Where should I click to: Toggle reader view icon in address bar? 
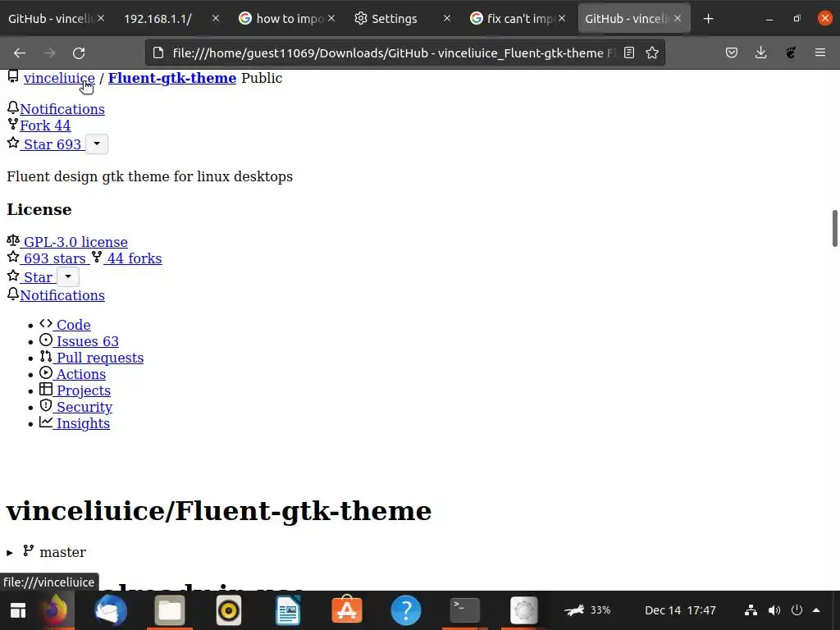629,52
